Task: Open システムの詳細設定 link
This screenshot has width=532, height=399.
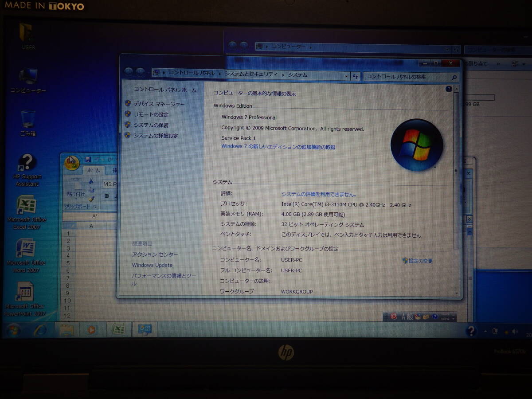Action: click(x=156, y=136)
